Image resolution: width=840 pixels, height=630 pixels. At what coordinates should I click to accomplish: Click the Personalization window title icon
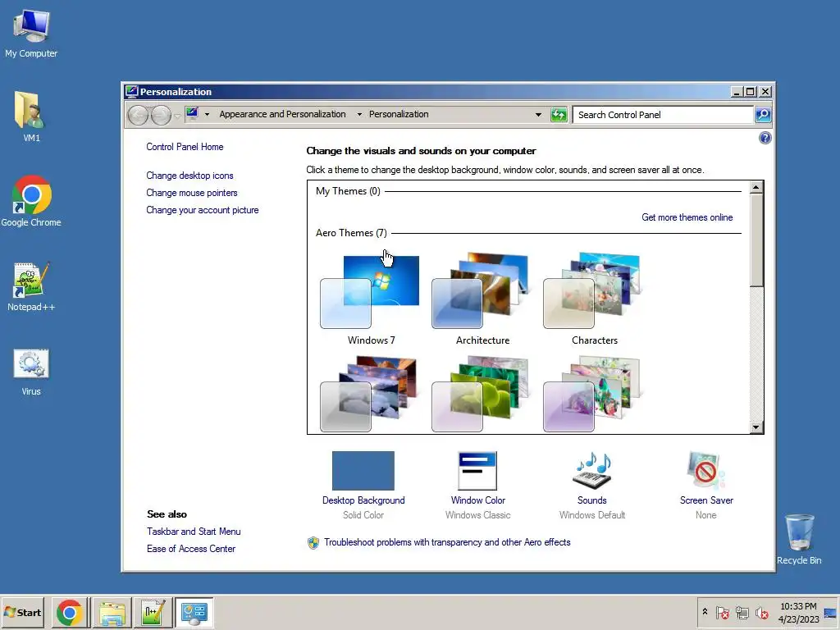(132, 92)
